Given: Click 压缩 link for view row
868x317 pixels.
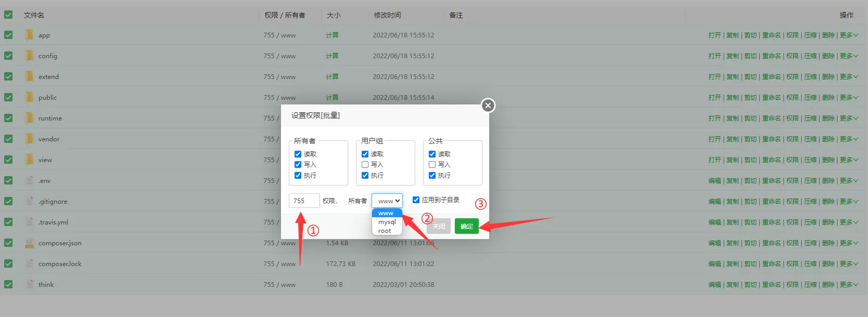Looking at the screenshot, I should click(810, 160).
